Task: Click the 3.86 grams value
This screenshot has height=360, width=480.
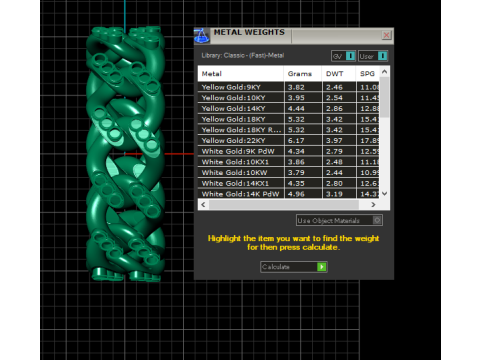Action: 296,162
